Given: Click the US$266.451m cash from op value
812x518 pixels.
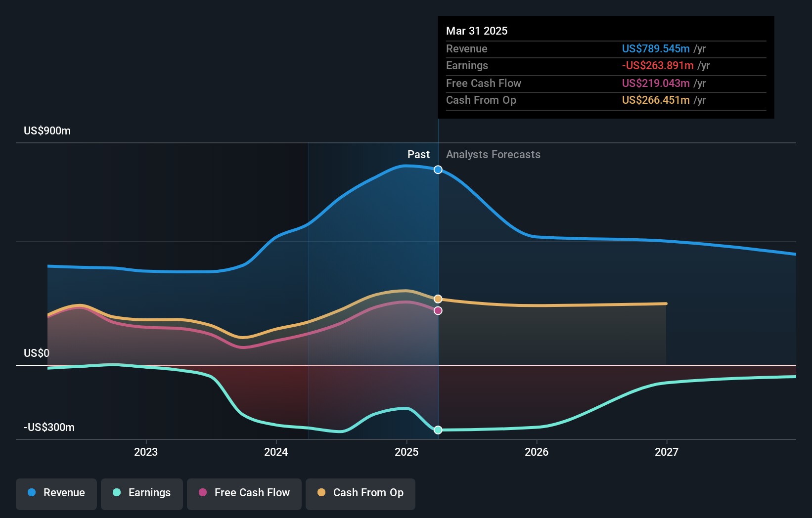Looking at the screenshot, I should pos(656,100).
